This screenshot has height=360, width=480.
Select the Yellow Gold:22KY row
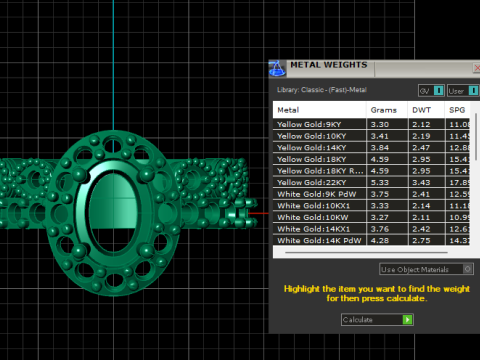coord(371,182)
